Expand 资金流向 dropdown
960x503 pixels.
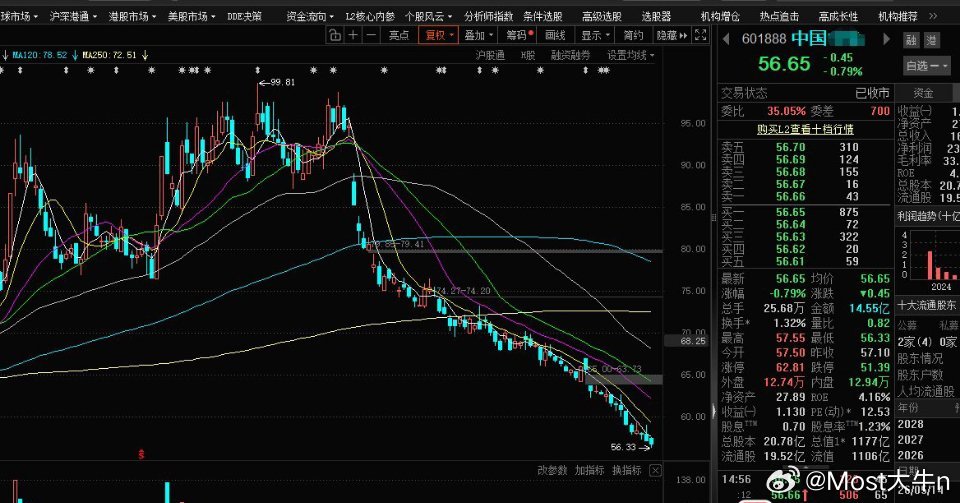click(x=310, y=17)
